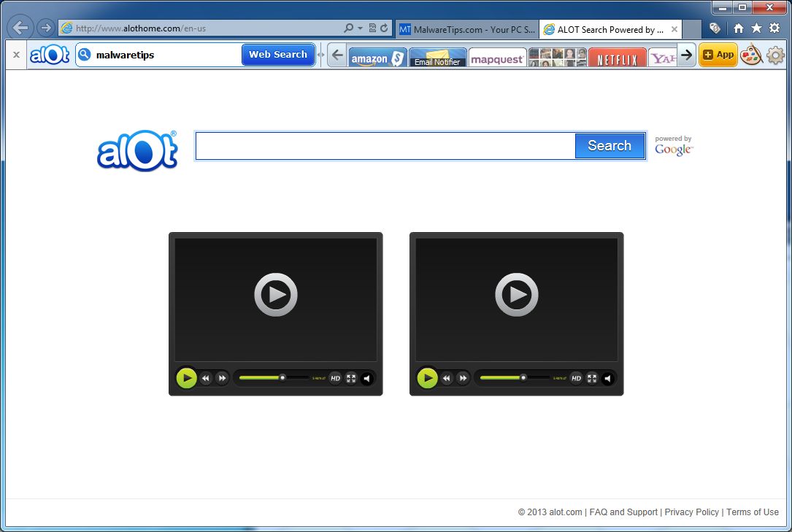Open the Email Notifier toolbar button
The width and height of the screenshot is (792, 532).
click(437, 58)
